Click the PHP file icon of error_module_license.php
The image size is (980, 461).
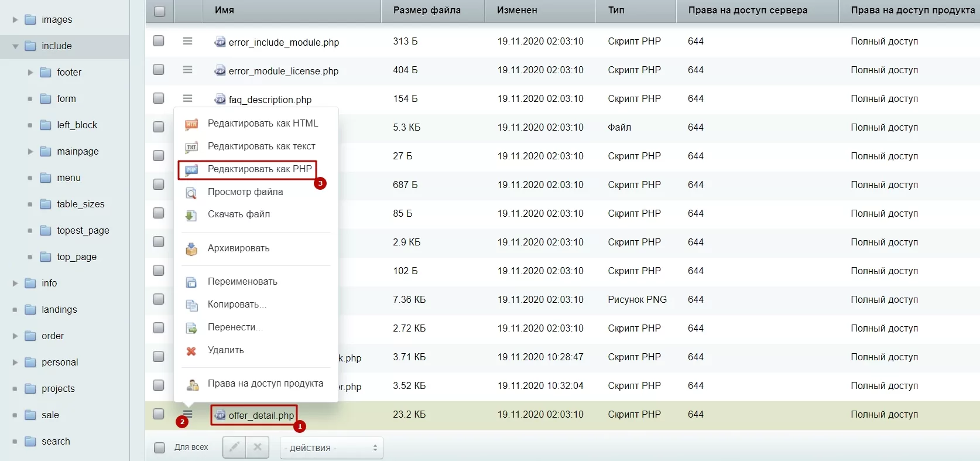tap(220, 70)
